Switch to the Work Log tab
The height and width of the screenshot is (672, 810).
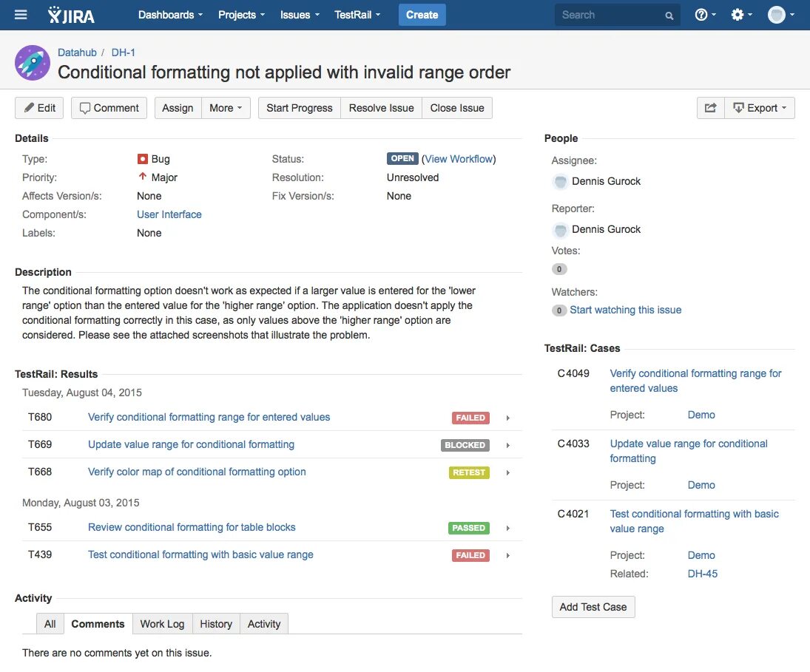(162, 623)
